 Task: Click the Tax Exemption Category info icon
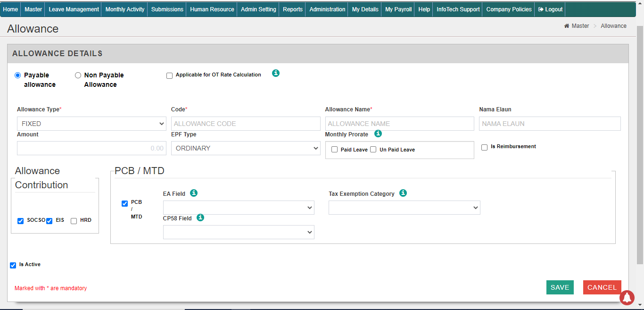(x=403, y=193)
